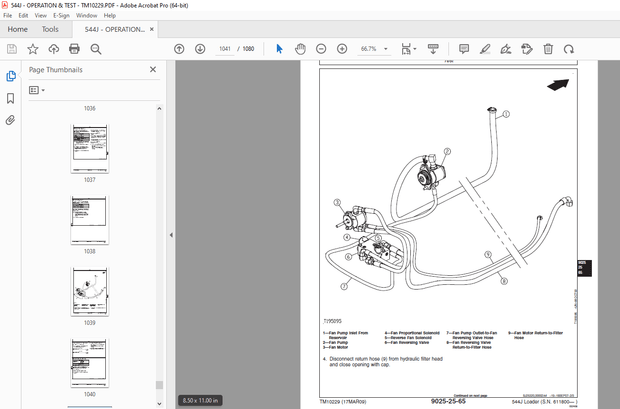The height and width of the screenshot is (409, 620).
Task: Open the Attachments pane
Action: [11, 120]
